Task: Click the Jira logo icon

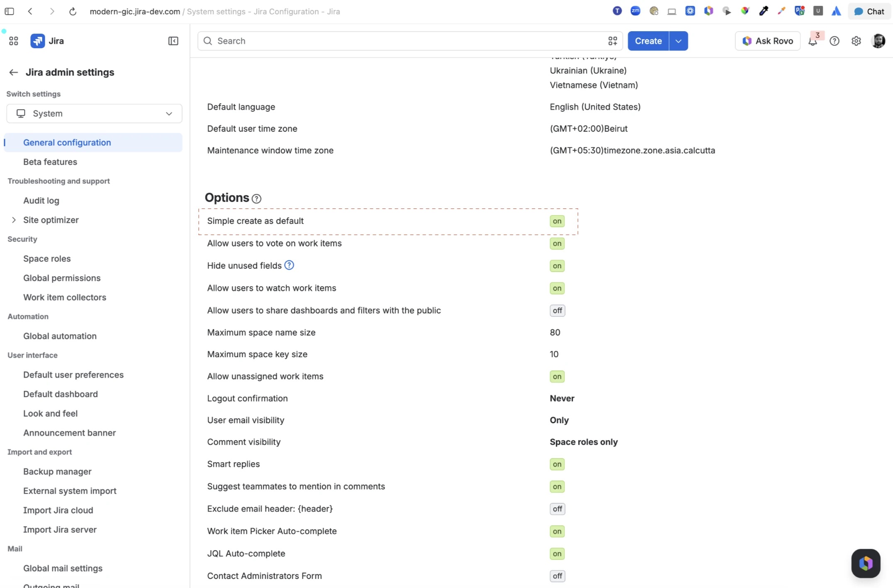Action: 38,41
